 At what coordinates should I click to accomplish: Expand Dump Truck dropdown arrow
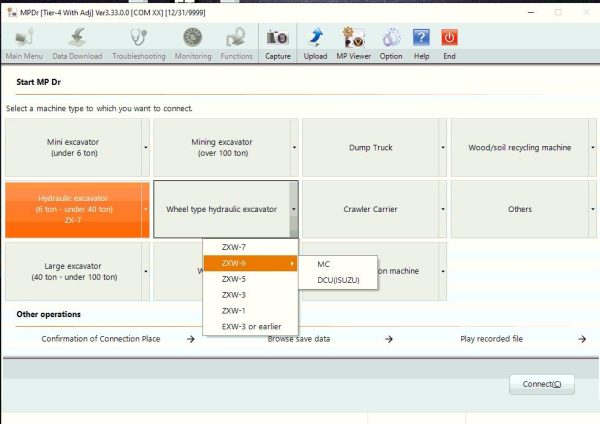pyautogui.click(x=443, y=148)
